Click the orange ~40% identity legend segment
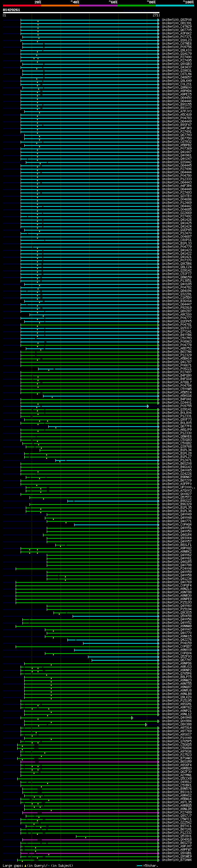This screenshot has width=197, height=868. point(60,6)
